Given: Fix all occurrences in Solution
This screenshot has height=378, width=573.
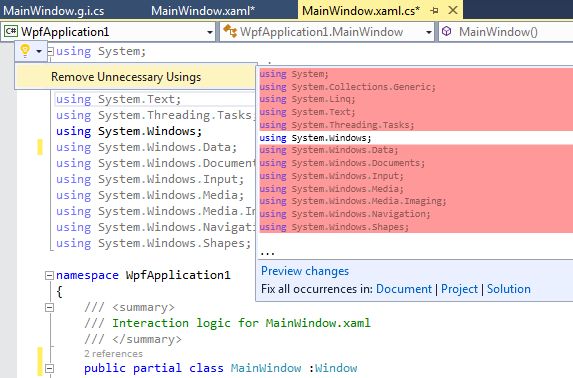Looking at the screenshot, I should [509, 289].
